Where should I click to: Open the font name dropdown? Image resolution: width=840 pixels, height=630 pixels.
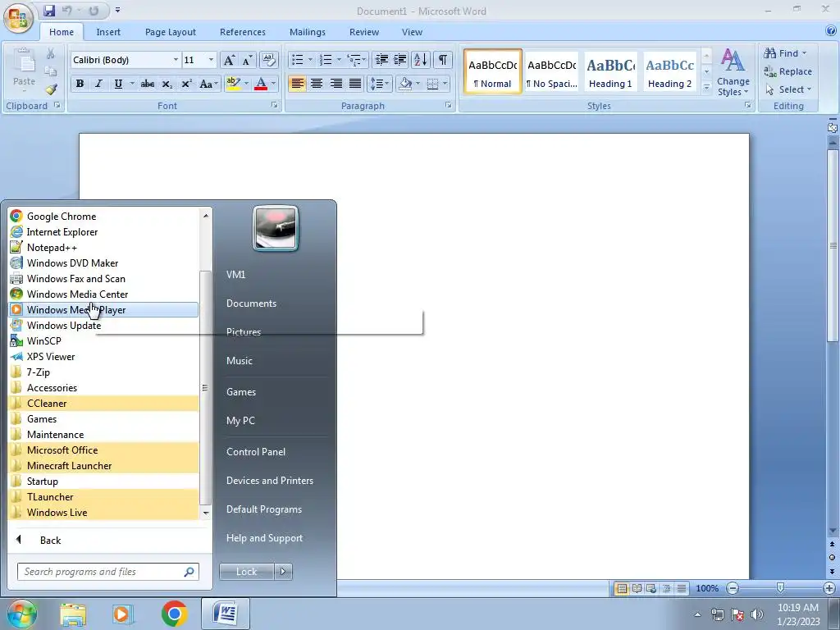point(176,60)
